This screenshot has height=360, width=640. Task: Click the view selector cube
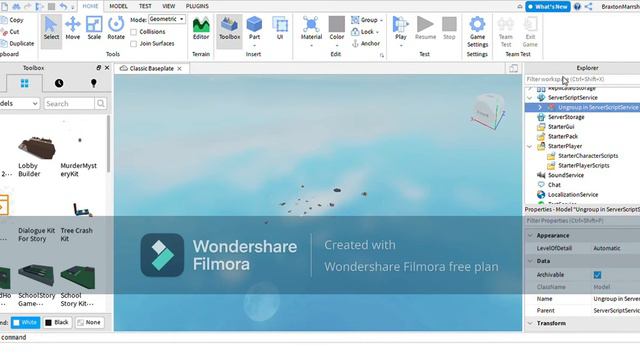click(488, 111)
